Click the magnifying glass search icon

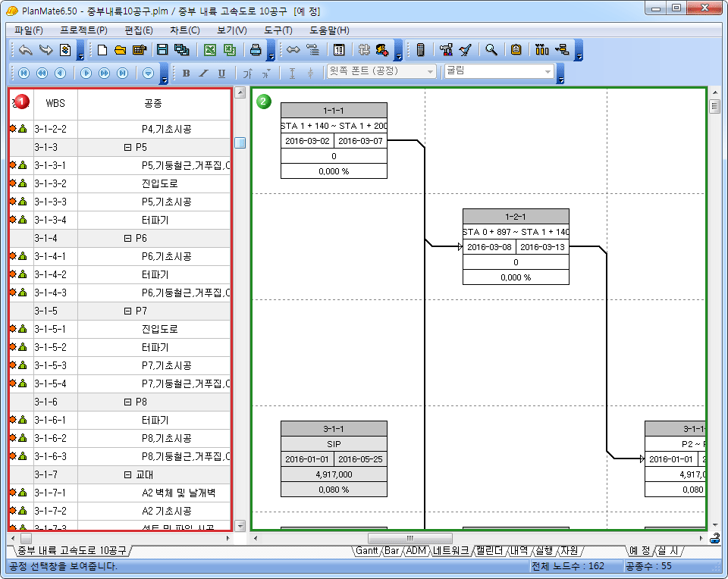tap(491, 51)
